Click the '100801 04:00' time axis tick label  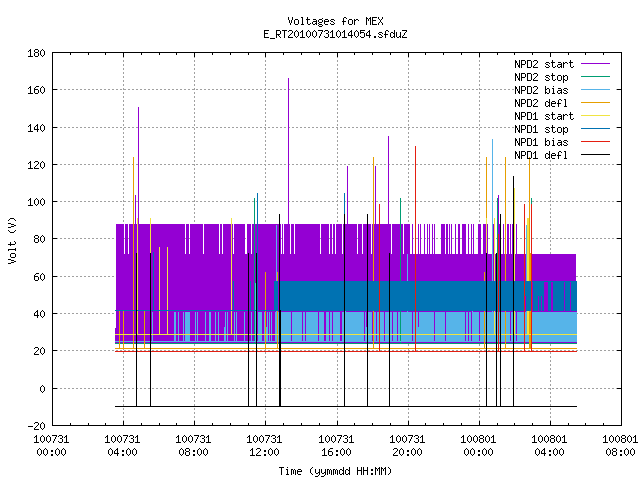(x=549, y=446)
